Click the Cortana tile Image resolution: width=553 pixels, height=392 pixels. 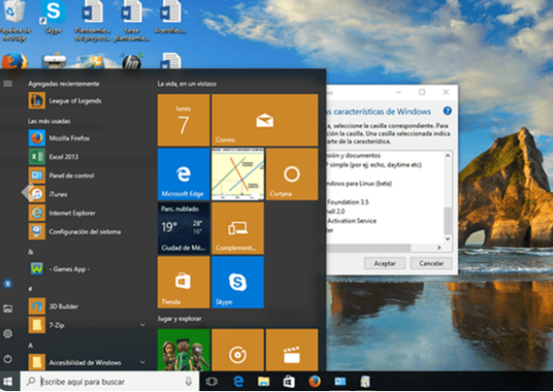[291, 174]
